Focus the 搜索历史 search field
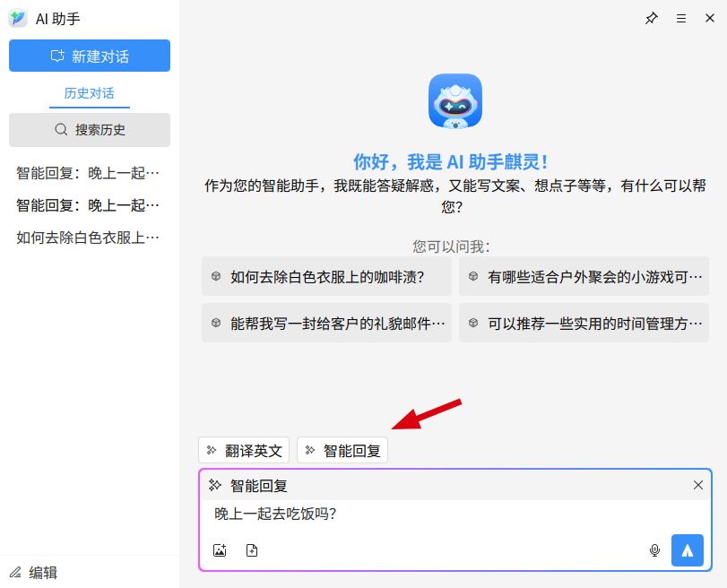 pyautogui.click(x=90, y=129)
